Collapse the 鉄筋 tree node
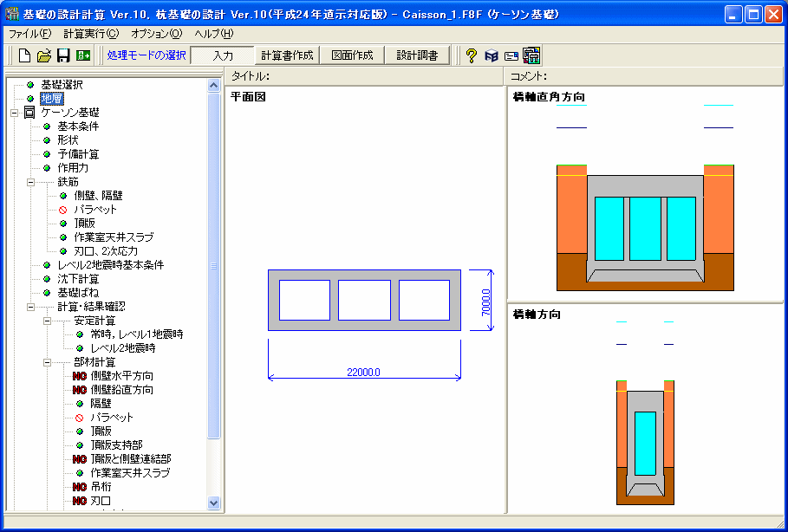Image resolution: width=788 pixels, height=532 pixels. click(x=30, y=182)
